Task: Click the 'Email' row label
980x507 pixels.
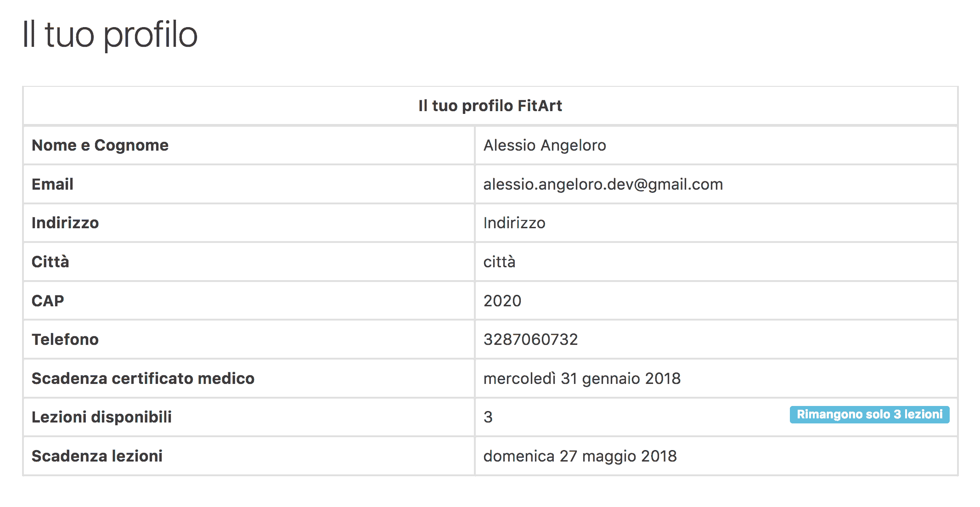Action: [52, 184]
